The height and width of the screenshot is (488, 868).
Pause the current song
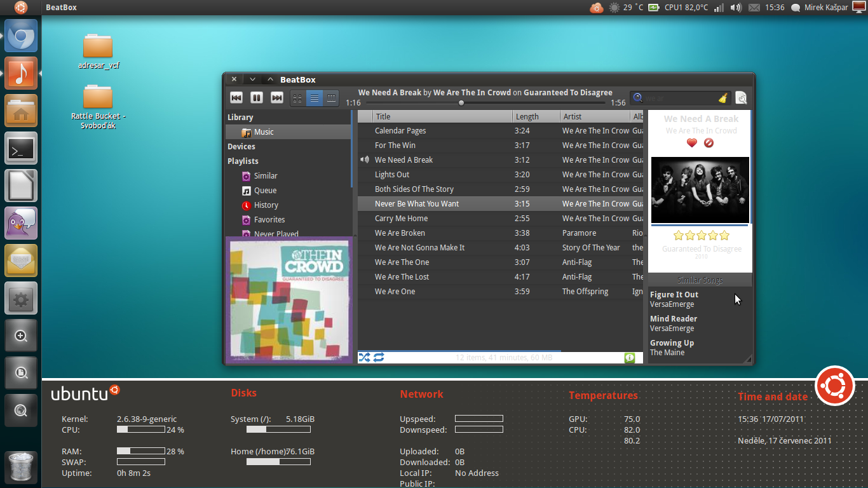[x=257, y=97]
